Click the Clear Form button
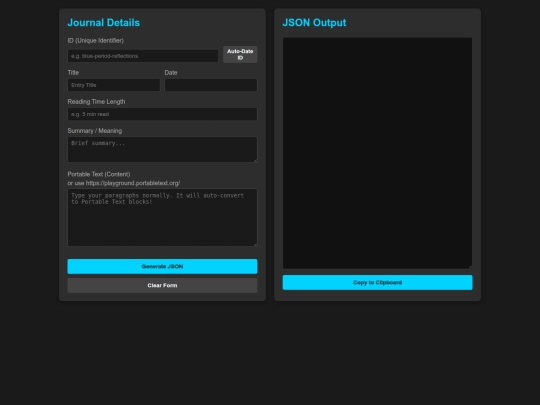 [162, 285]
